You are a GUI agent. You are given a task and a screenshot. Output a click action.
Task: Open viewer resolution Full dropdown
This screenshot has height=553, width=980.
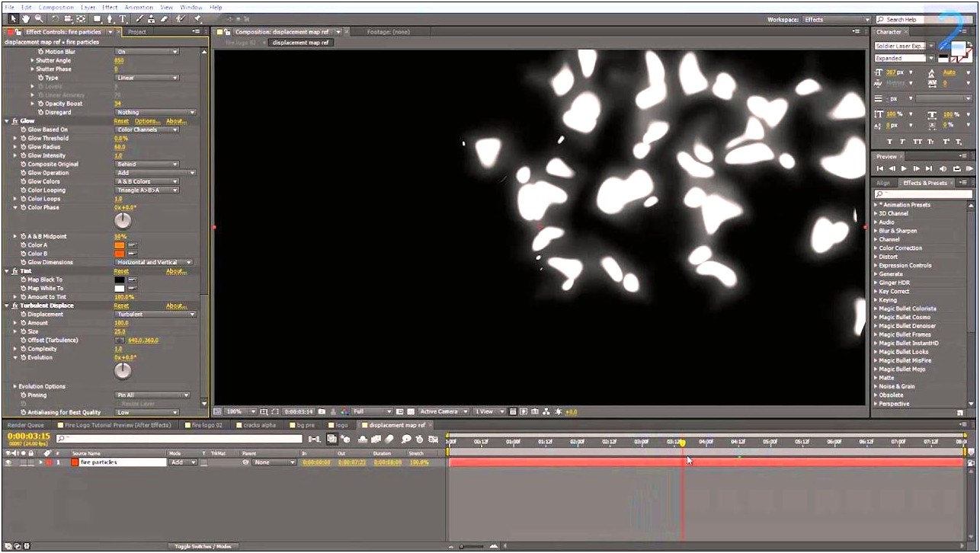click(x=372, y=411)
